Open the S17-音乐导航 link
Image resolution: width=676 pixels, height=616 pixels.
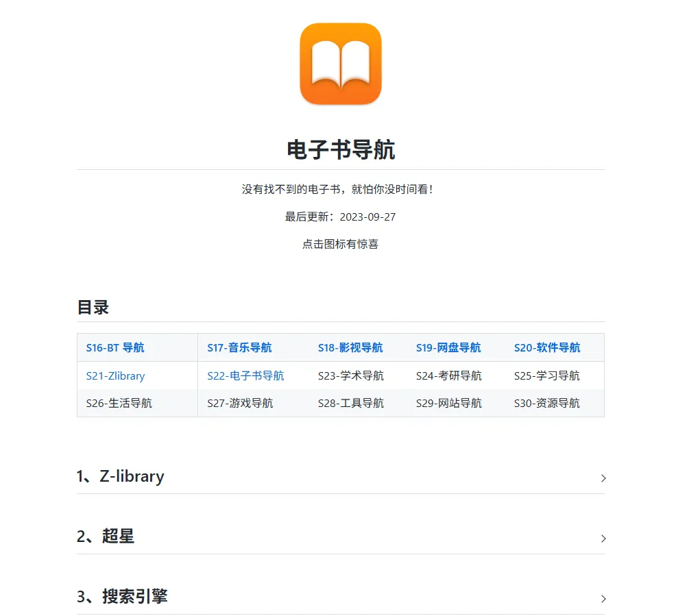[x=239, y=347]
